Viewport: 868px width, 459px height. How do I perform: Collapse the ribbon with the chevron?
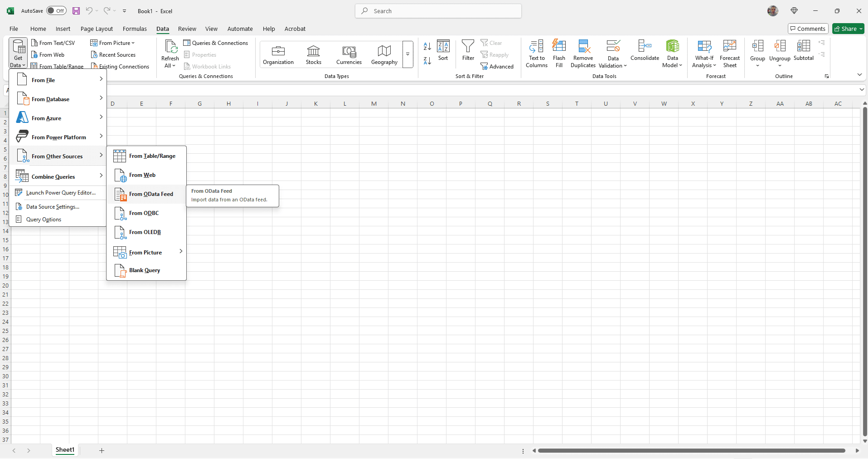[x=859, y=75]
